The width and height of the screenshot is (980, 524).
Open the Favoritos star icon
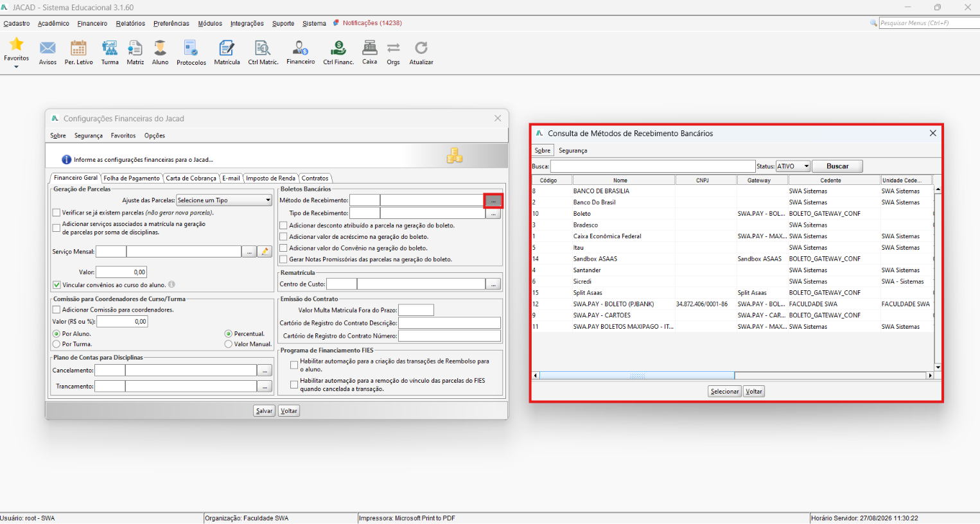(16, 44)
